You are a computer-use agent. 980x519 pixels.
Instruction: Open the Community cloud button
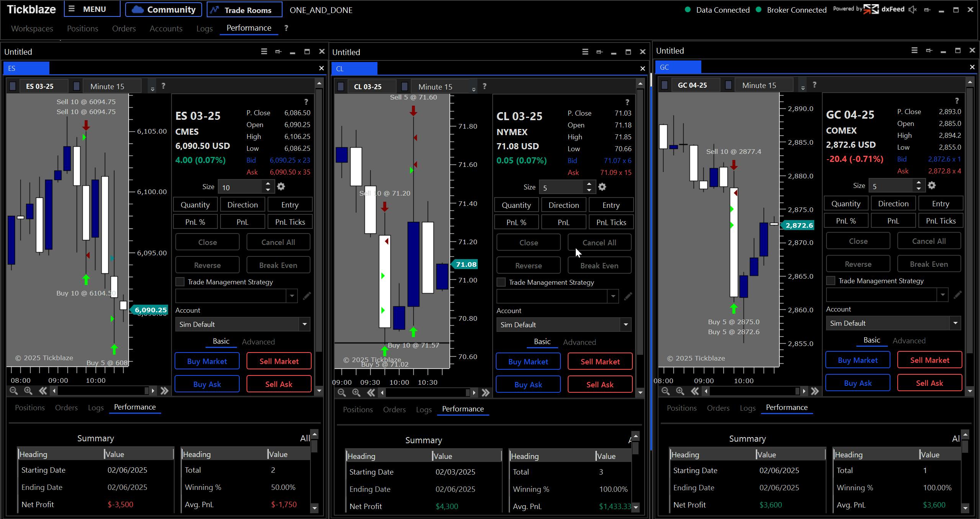coord(163,10)
